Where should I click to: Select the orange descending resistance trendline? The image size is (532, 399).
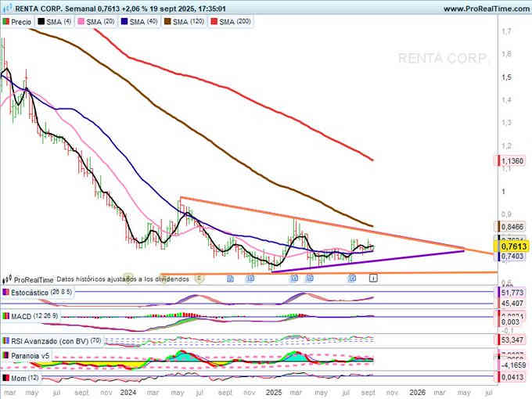pyautogui.click(x=336, y=225)
